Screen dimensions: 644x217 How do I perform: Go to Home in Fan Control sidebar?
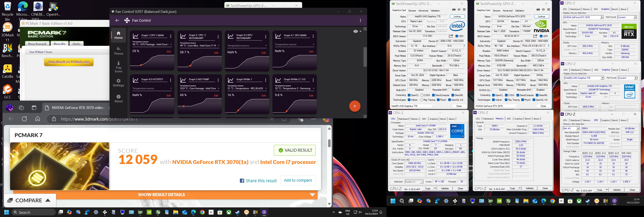[119, 35]
